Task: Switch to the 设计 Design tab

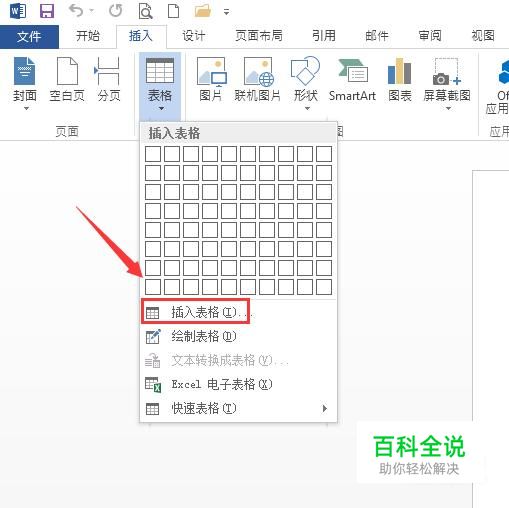Action: (x=194, y=36)
